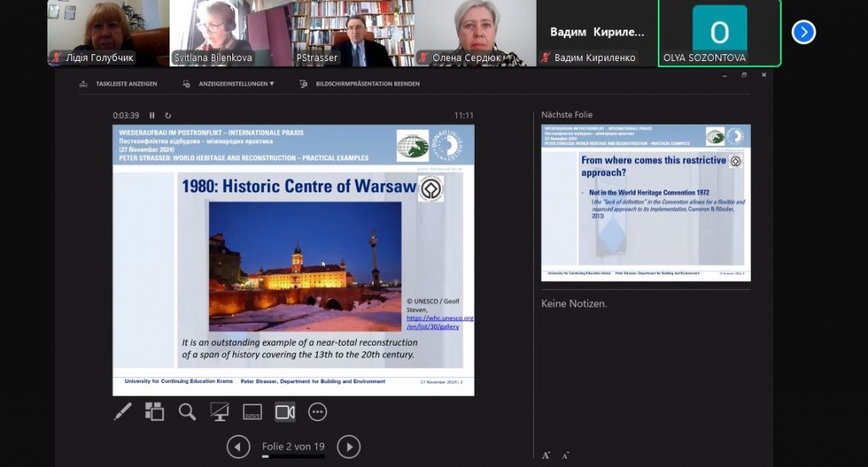Restart the presentation timer
Image resolution: width=868 pixels, height=467 pixels.
point(168,115)
